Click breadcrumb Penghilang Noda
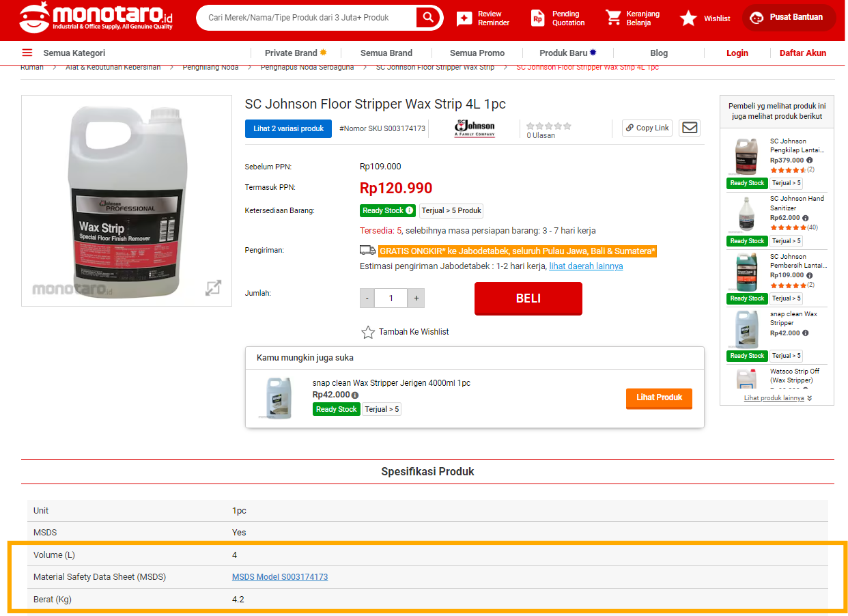This screenshot has width=848, height=616. (210, 67)
